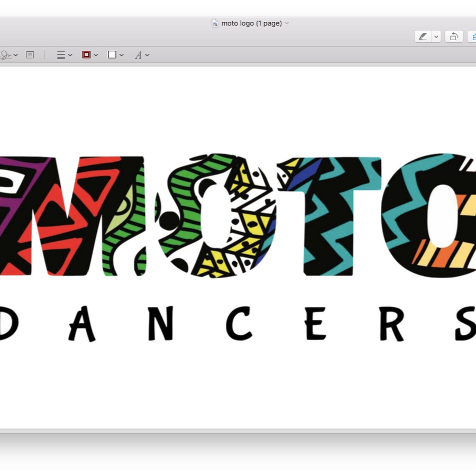Expand the fill color chevron

click(122, 55)
